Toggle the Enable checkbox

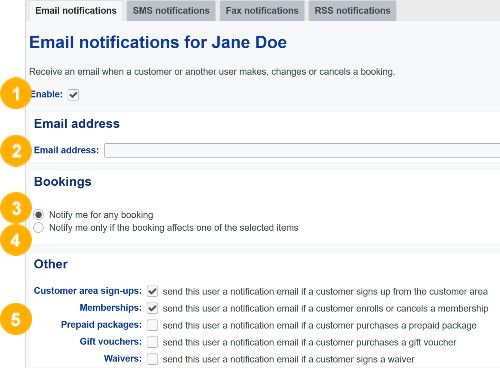pyautogui.click(x=73, y=95)
